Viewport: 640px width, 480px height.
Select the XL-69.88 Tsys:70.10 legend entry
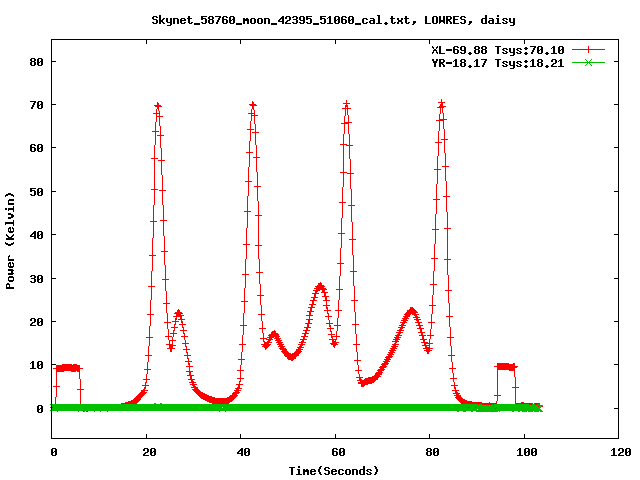point(498,50)
